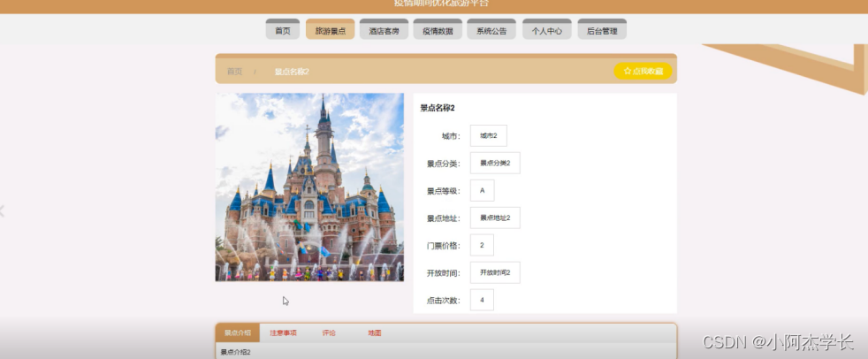Click the 开放时间 field label
This screenshot has height=359, width=868.
tap(444, 273)
